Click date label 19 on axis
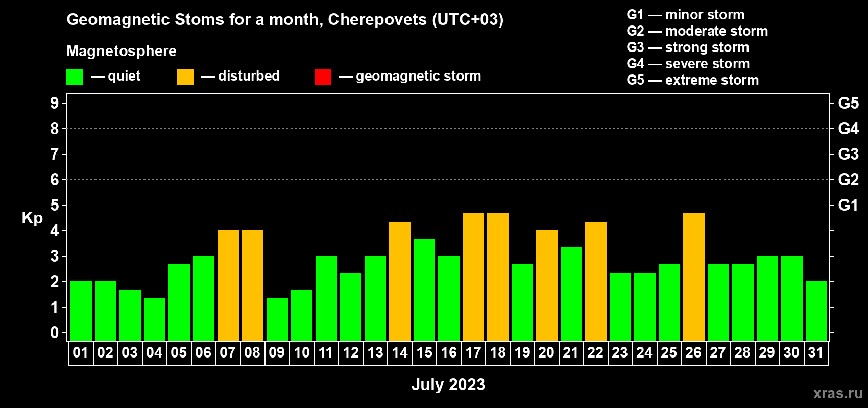This screenshot has width=868, height=408. click(x=522, y=352)
